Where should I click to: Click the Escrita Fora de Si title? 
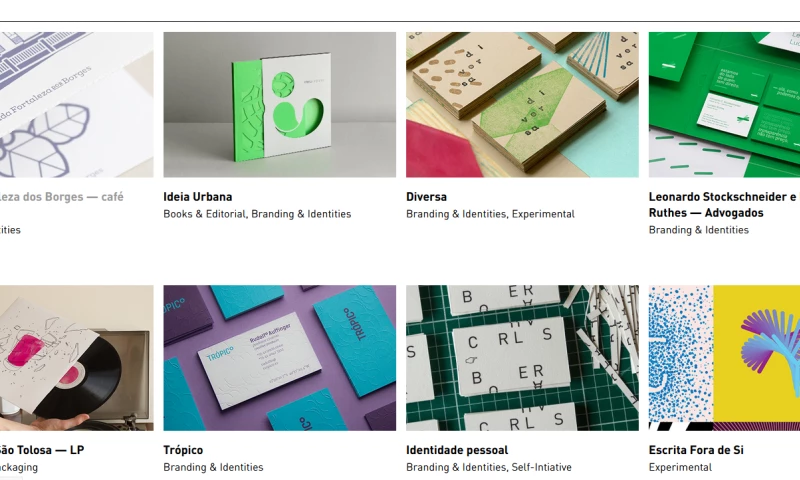(x=696, y=450)
